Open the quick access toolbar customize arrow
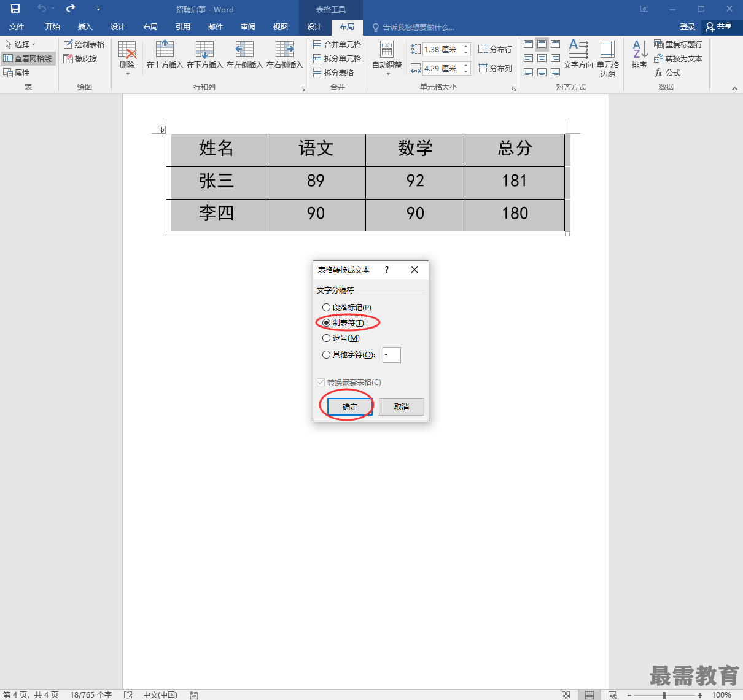 (98, 9)
